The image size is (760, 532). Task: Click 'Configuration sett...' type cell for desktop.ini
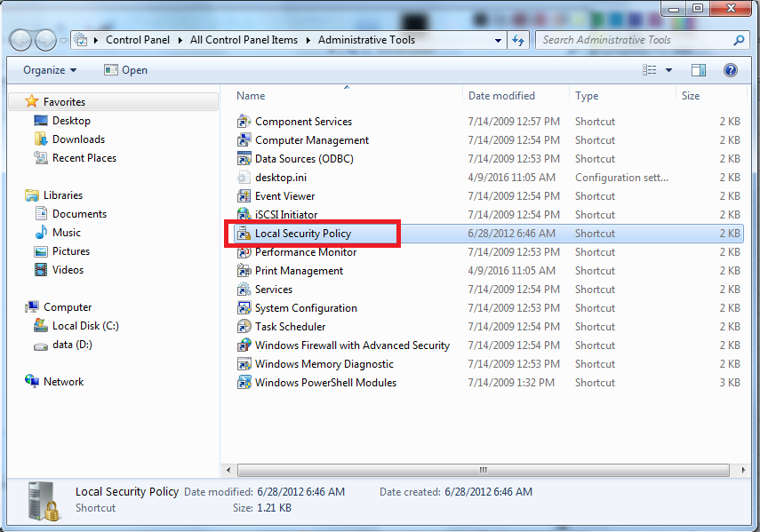pos(622,178)
